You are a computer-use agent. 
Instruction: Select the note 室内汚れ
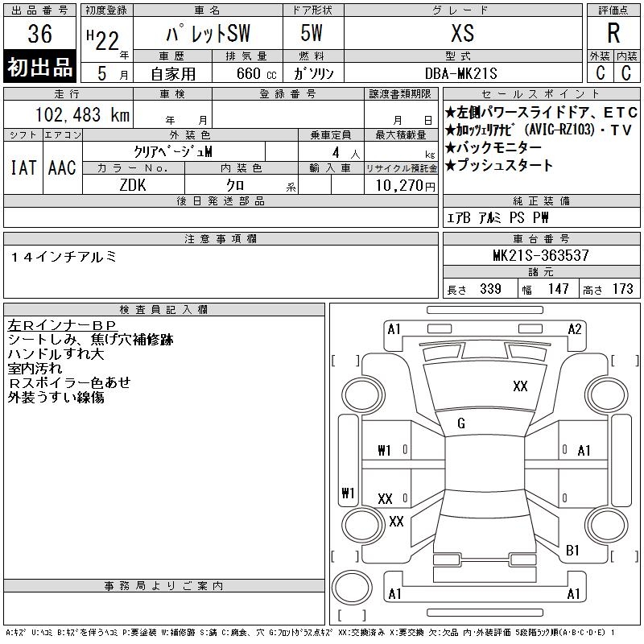tap(35, 369)
